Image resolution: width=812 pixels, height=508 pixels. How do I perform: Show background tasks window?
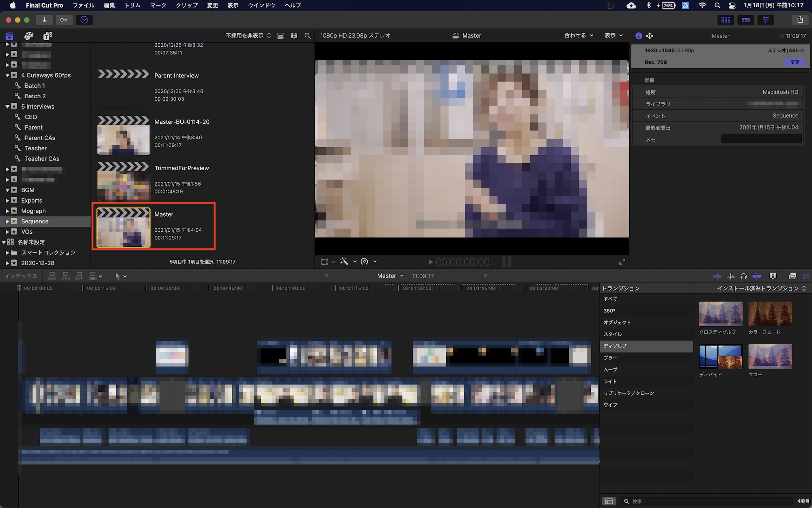[84, 20]
